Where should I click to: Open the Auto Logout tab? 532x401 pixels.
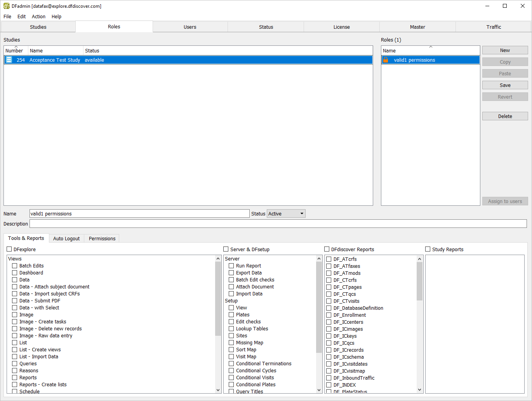[x=66, y=239]
